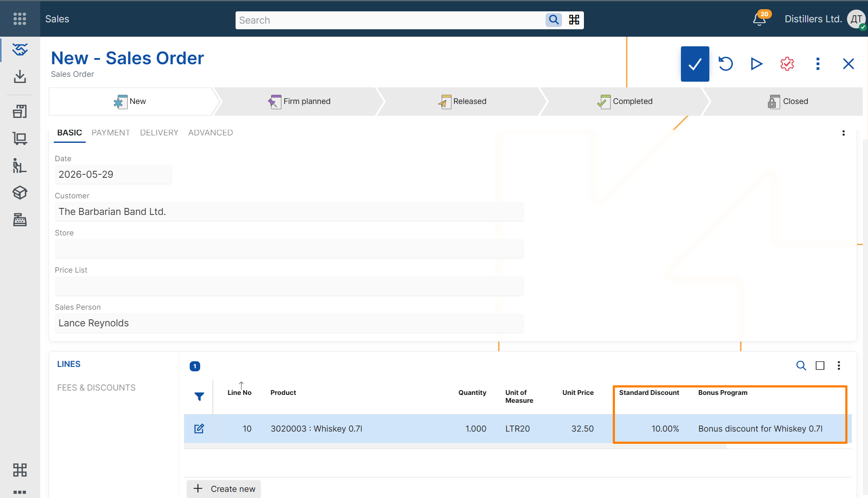Open the cart purchasing sidebar icon
The image size is (868, 498).
tap(20, 138)
